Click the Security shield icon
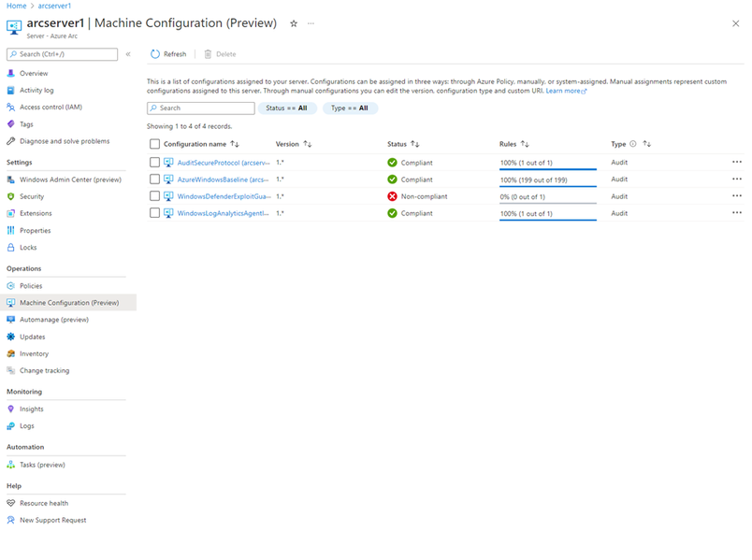 [x=10, y=196]
